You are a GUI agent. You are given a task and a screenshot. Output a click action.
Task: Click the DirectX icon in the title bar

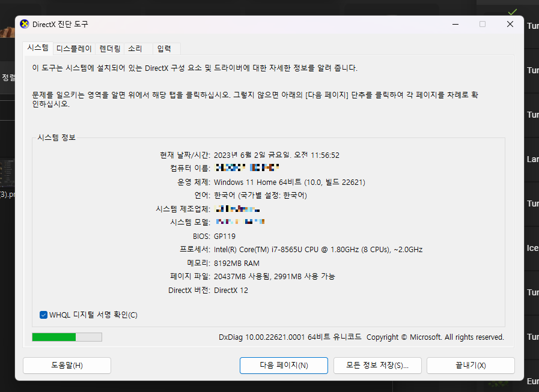[25, 24]
